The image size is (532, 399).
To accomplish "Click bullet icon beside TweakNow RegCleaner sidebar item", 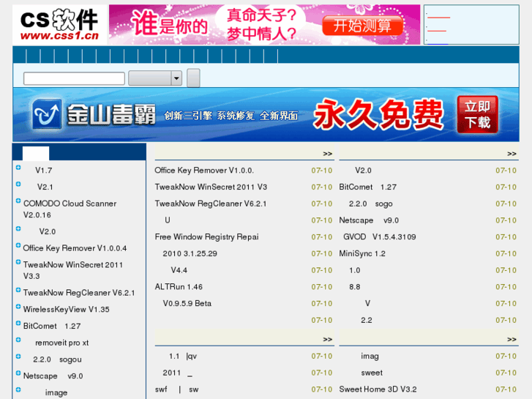I will tap(18, 290).
